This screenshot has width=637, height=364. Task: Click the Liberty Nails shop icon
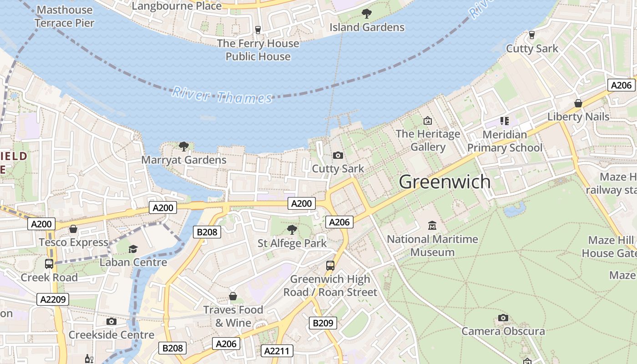click(578, 103)
